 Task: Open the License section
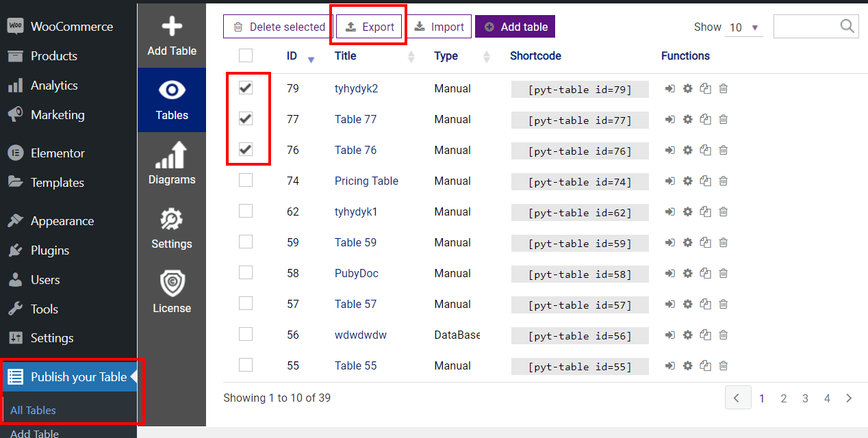coord(171,293)
